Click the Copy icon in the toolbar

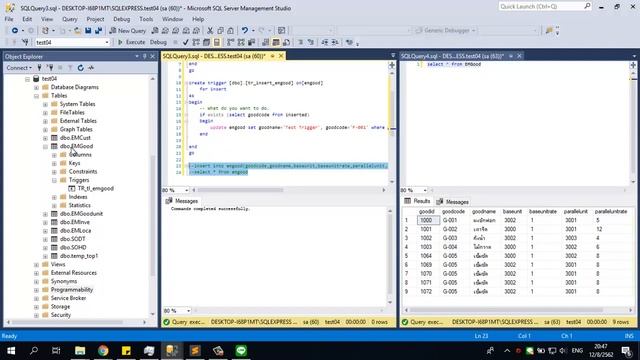[220, 31]
